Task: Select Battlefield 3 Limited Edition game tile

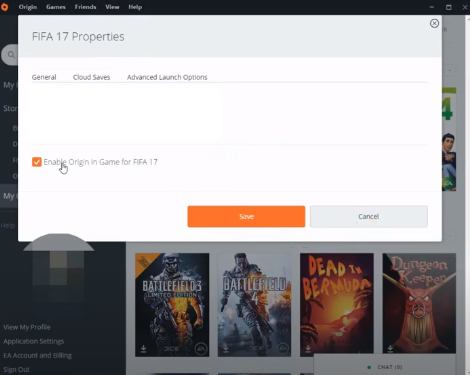Action: point(172,305)
